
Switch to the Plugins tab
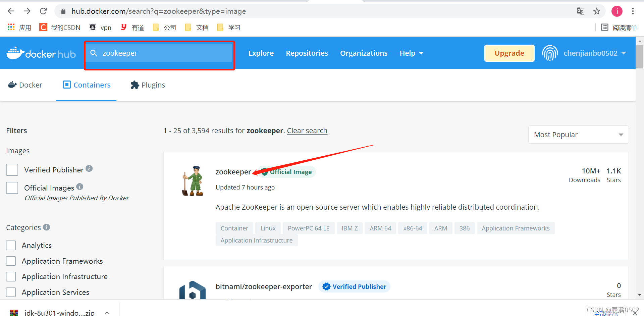click(148, 85)
